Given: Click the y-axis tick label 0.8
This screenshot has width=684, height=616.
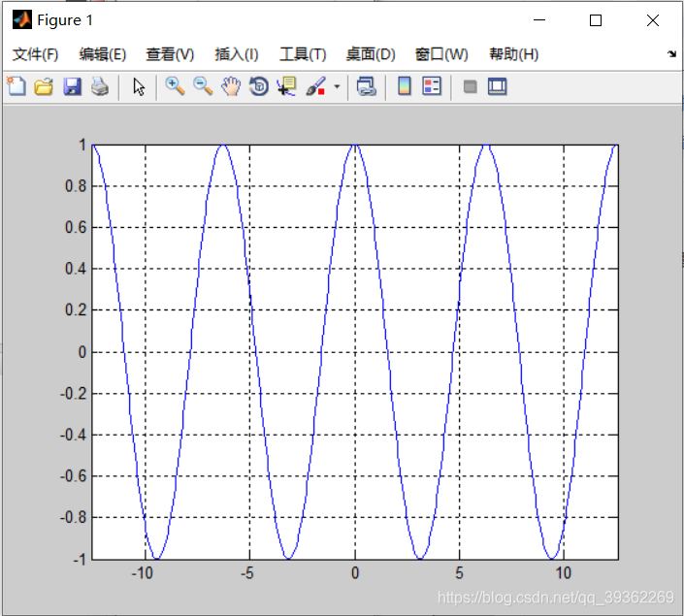Looking at the screenshot, I should 76,186.
